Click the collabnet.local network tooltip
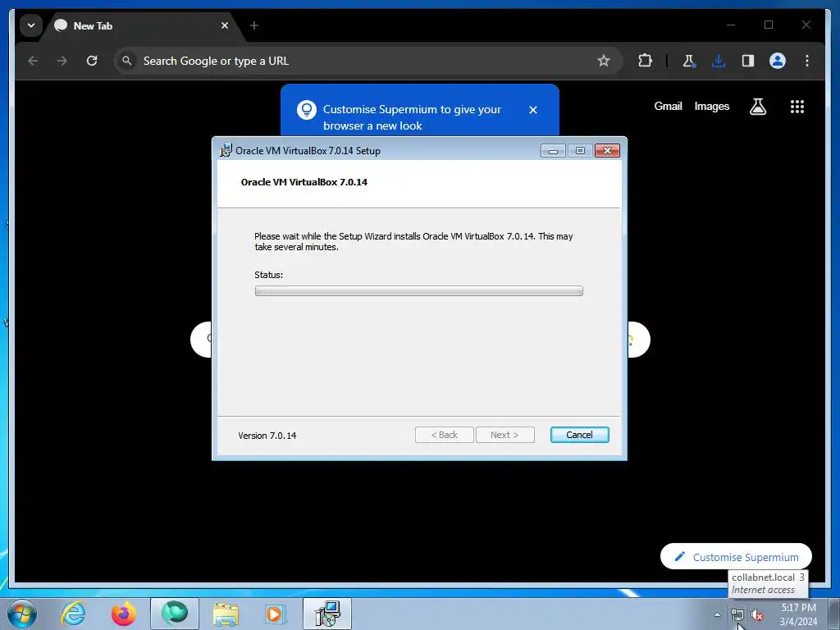Viewport: 840px width, 630px height. [768, 583]
